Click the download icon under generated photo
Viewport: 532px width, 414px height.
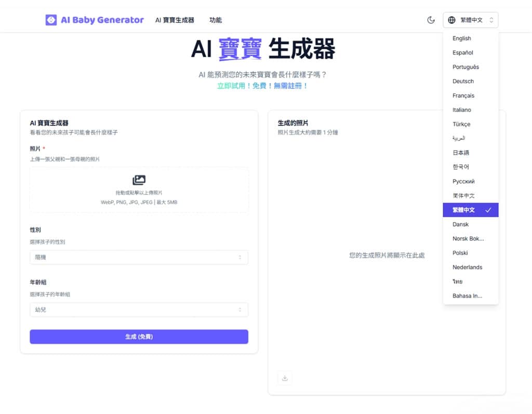tap(285, 378)
